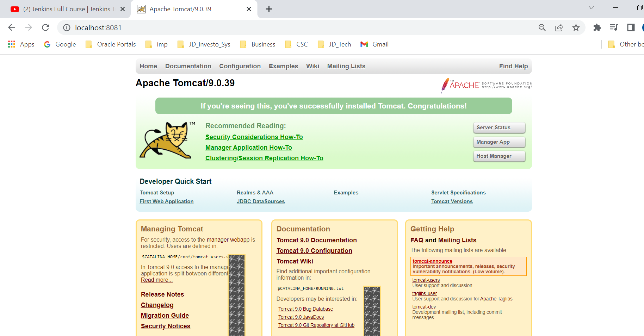Open the zoom magnifier icon in address bar
The width and height of the screenshot is (644, 336).
coord(542,27)
